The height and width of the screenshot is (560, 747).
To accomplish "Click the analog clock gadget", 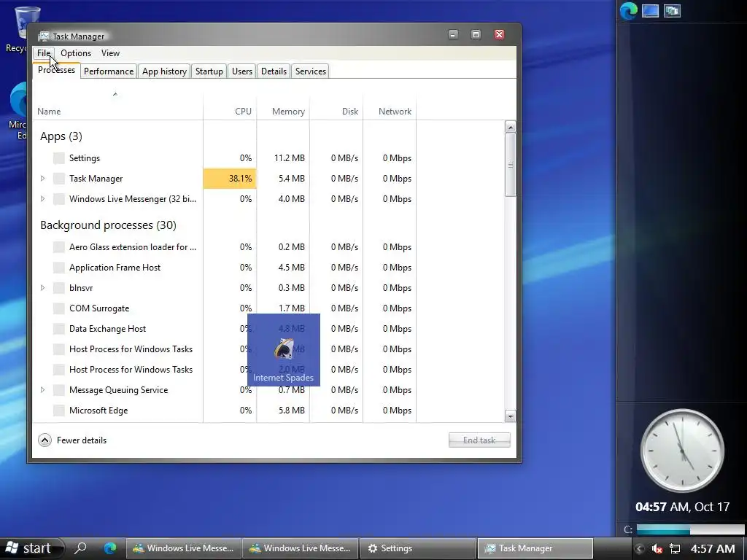I will (682, 451).
